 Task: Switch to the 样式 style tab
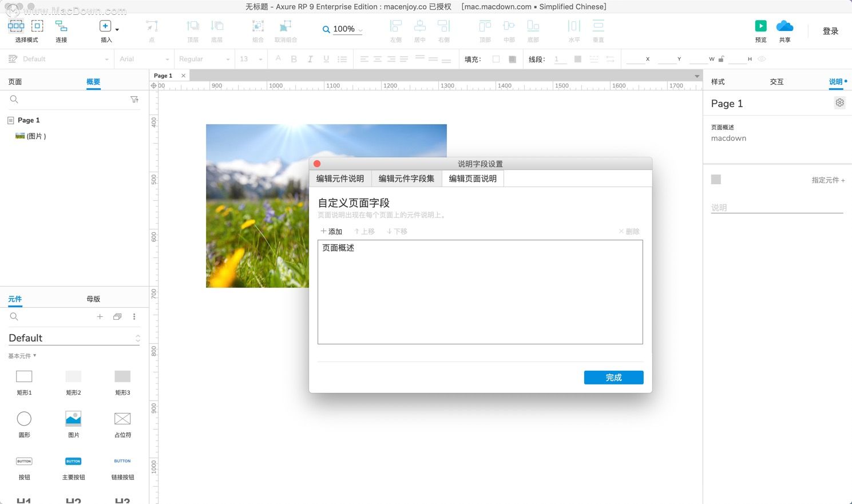[x=718, y=82]
